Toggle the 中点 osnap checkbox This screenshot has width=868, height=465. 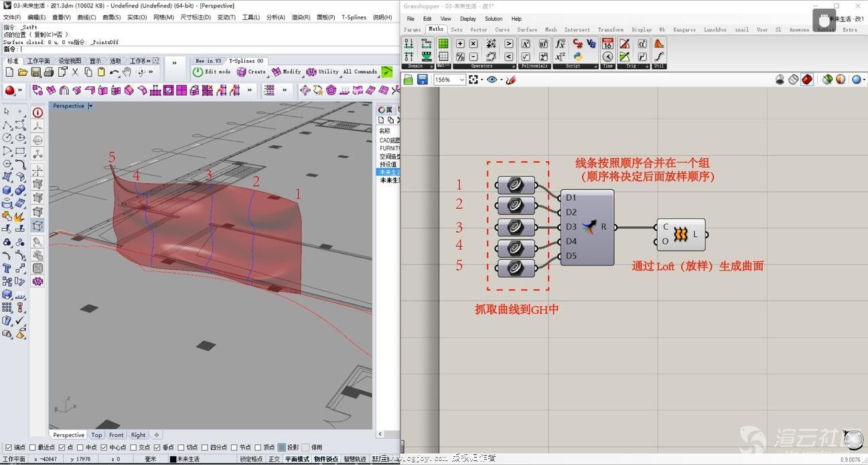tap(80, 448)
